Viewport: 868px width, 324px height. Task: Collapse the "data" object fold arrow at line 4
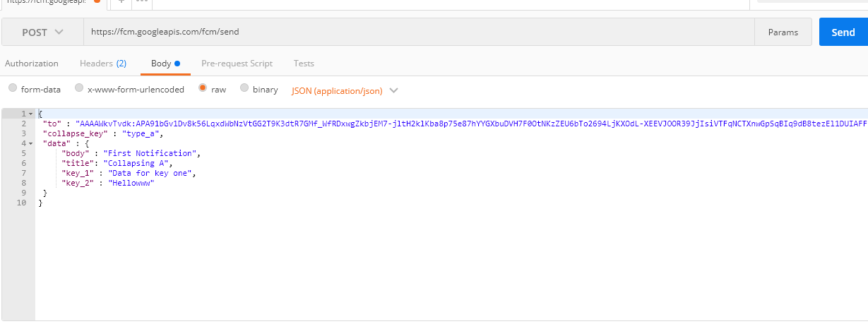(30, 143)
